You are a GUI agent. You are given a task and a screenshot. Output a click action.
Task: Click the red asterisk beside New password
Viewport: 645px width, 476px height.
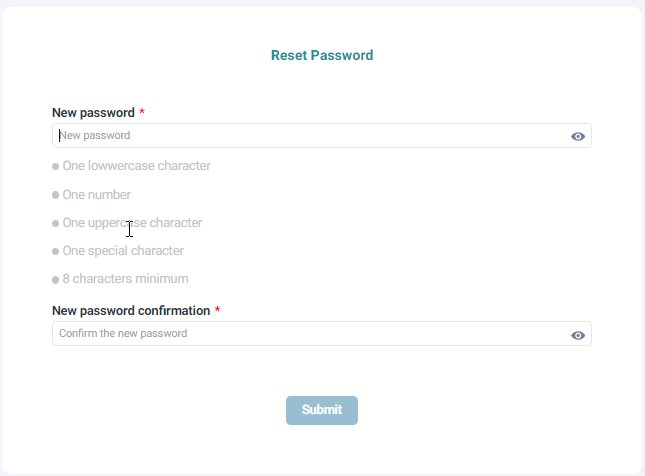pyautogui.click(x=142, y=113)
